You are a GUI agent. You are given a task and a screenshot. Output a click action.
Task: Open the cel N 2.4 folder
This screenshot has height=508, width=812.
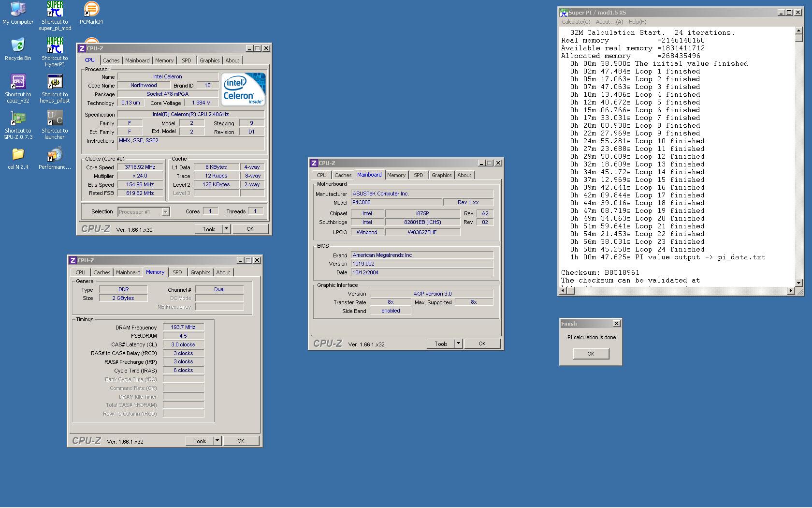[x=18, y=159]
